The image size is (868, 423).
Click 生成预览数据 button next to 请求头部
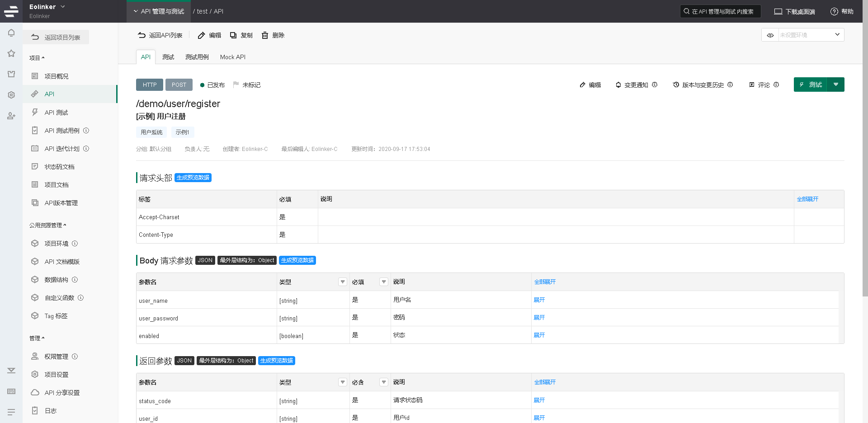coord(193,178)
